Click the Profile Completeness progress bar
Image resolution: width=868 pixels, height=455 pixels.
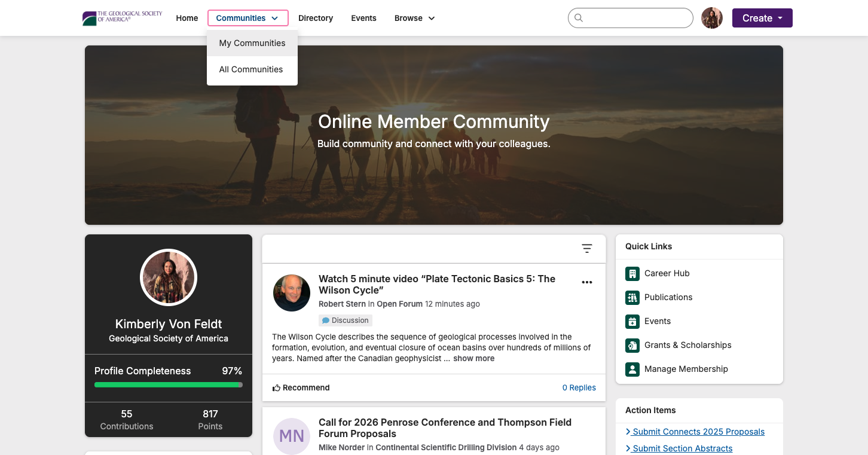pyautogui.click(x=169, y=385)
